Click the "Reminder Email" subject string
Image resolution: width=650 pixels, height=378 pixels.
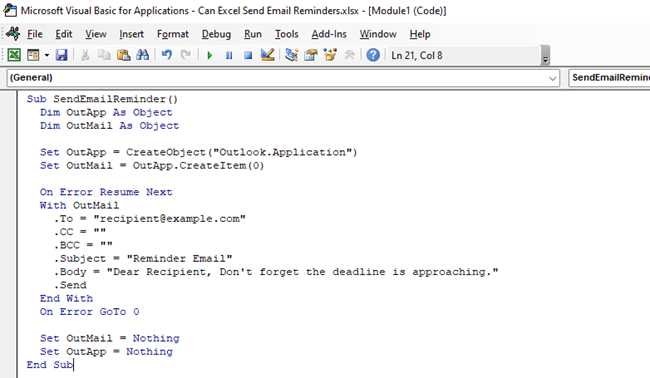(179, 258)
